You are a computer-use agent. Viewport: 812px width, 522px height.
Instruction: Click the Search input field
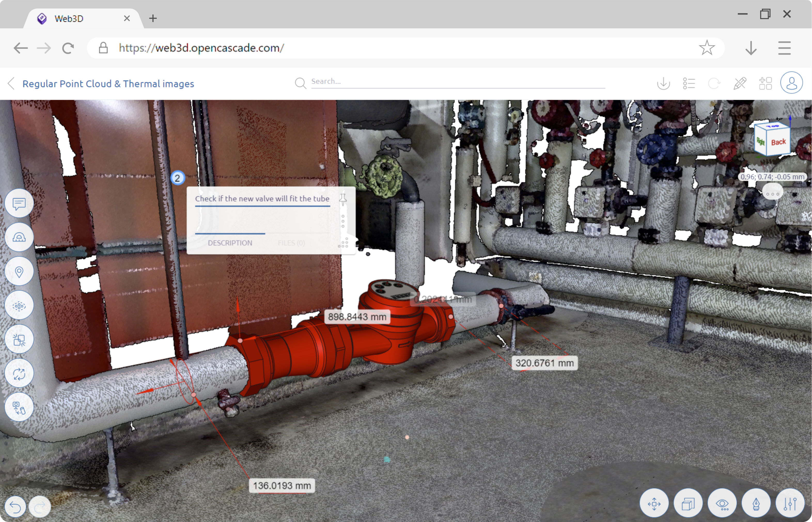point(458,81)
